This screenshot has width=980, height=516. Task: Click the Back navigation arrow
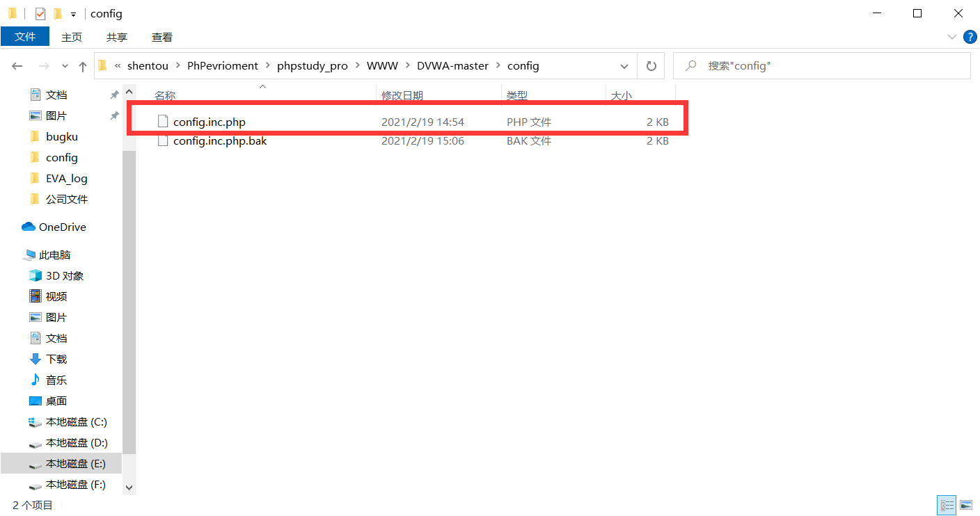17,66
